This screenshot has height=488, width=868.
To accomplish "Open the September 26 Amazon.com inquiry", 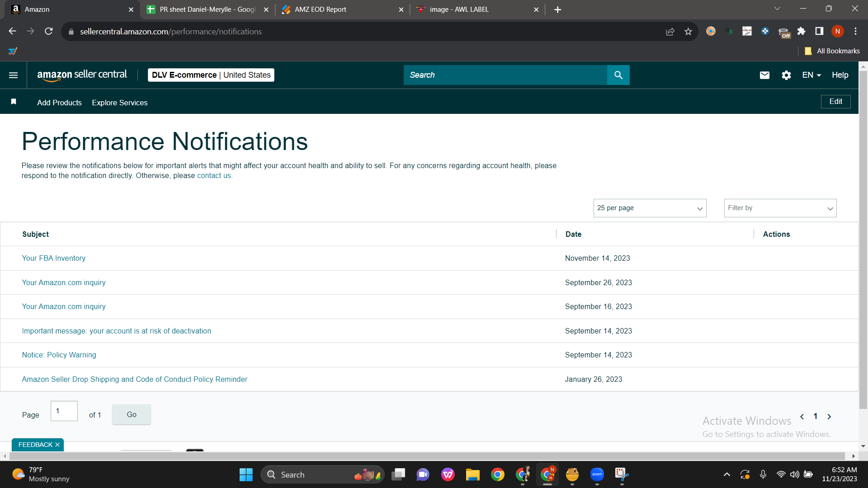I will point(64,282).
